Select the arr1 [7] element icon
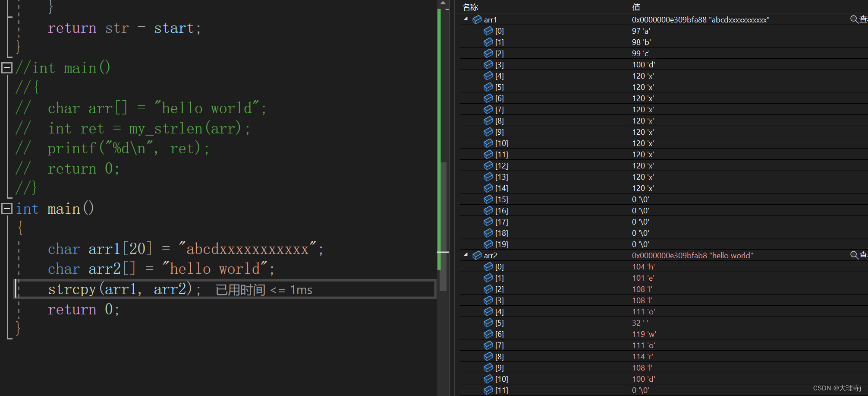This screenshot has width=868, height=396. point(488,109)
